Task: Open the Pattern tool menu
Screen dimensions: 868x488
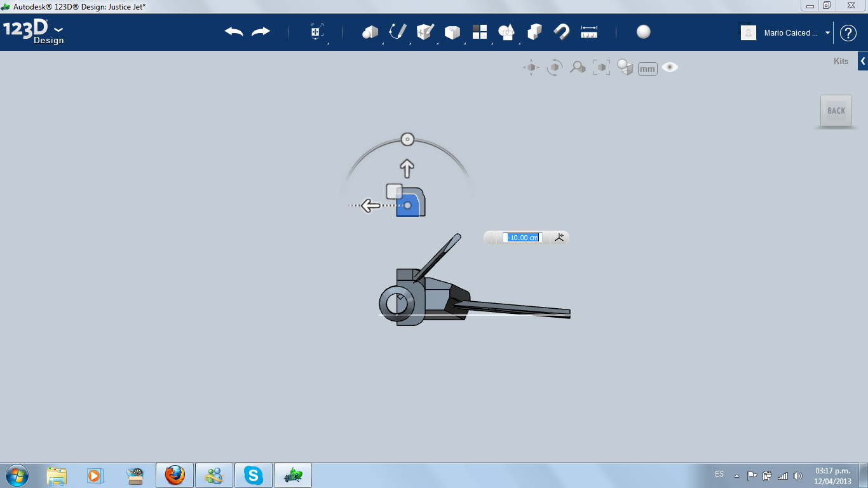Action: click(479, 32)
